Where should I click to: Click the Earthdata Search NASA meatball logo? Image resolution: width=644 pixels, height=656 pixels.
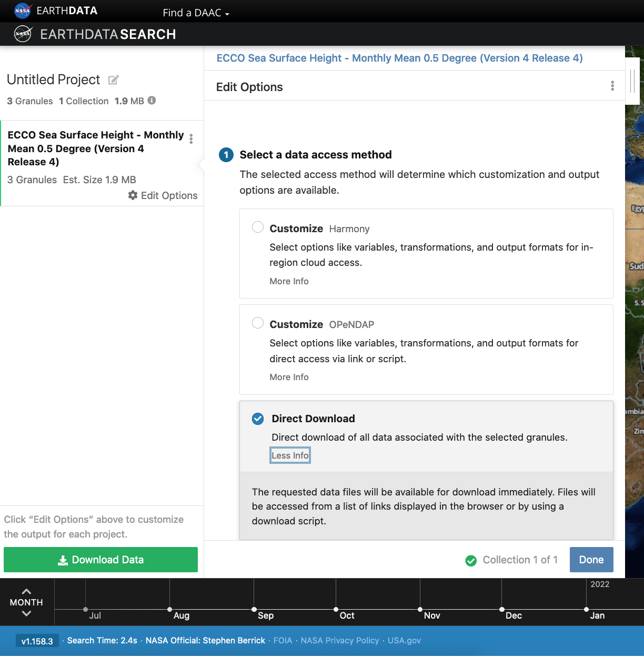coord(23,34)
